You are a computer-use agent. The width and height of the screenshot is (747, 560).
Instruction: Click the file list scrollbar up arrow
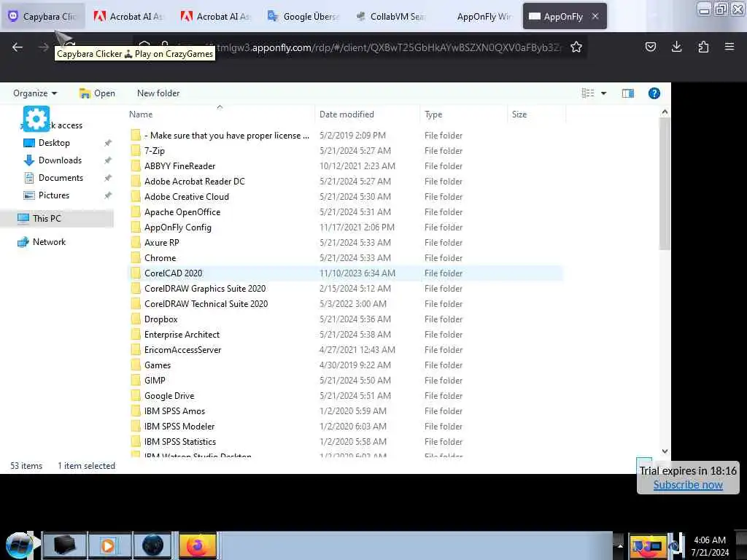point(665,112)
